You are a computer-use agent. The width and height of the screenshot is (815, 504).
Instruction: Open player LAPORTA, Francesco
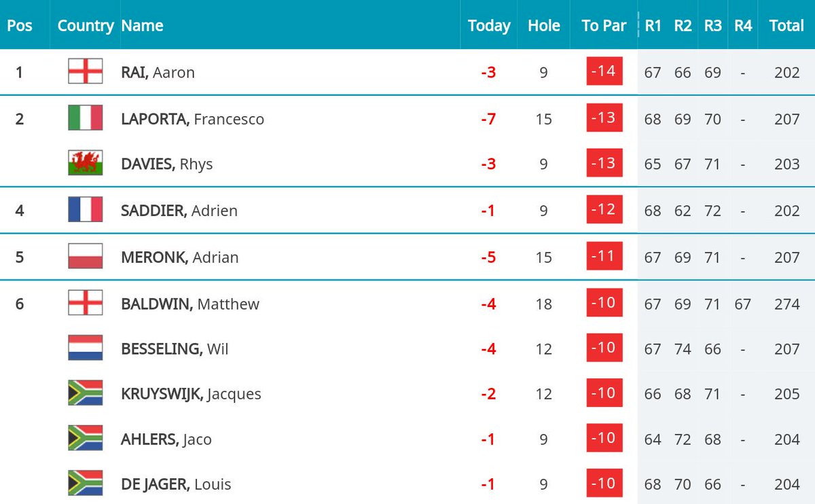pyautogui.click(x=192, y=119)
